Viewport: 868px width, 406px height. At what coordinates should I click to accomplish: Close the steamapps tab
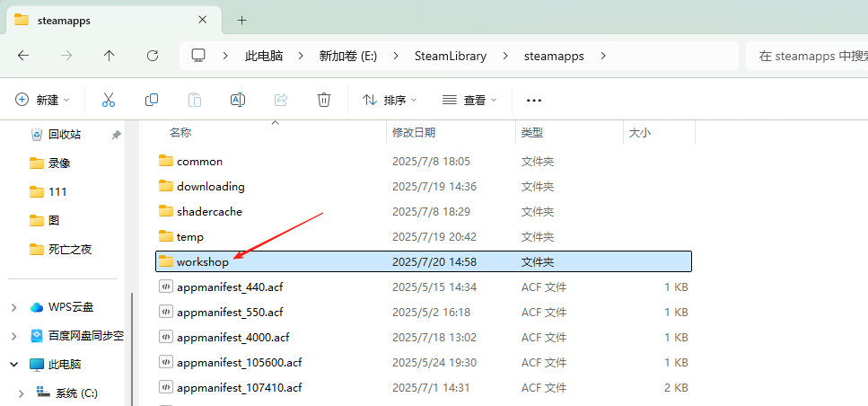point(202,20)
